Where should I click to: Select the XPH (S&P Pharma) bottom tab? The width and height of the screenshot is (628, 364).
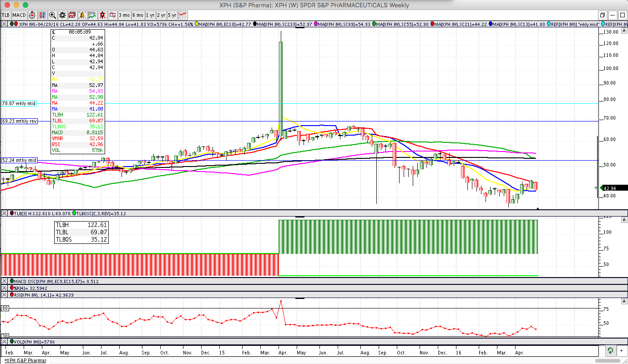point(25,360)
